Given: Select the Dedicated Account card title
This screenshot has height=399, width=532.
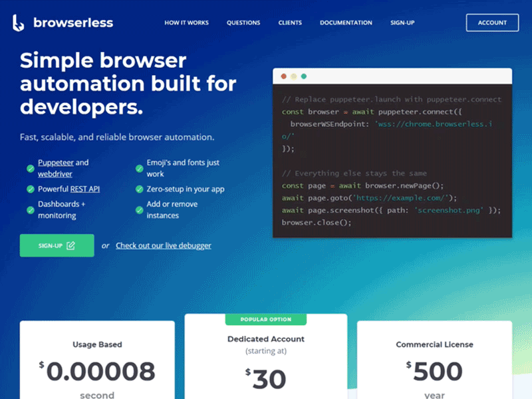Looking at the screenshot, I should pos(266,339).
